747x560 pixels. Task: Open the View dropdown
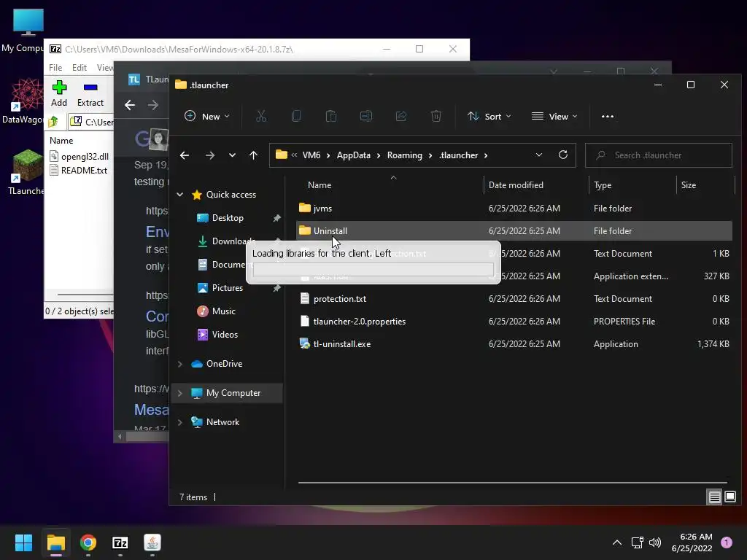tap(554, 116)
